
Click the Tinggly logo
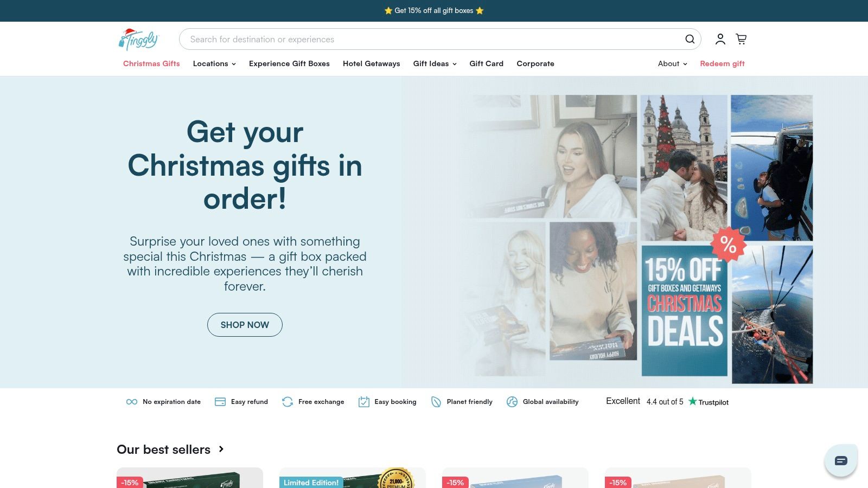click(x=138, y=39)
